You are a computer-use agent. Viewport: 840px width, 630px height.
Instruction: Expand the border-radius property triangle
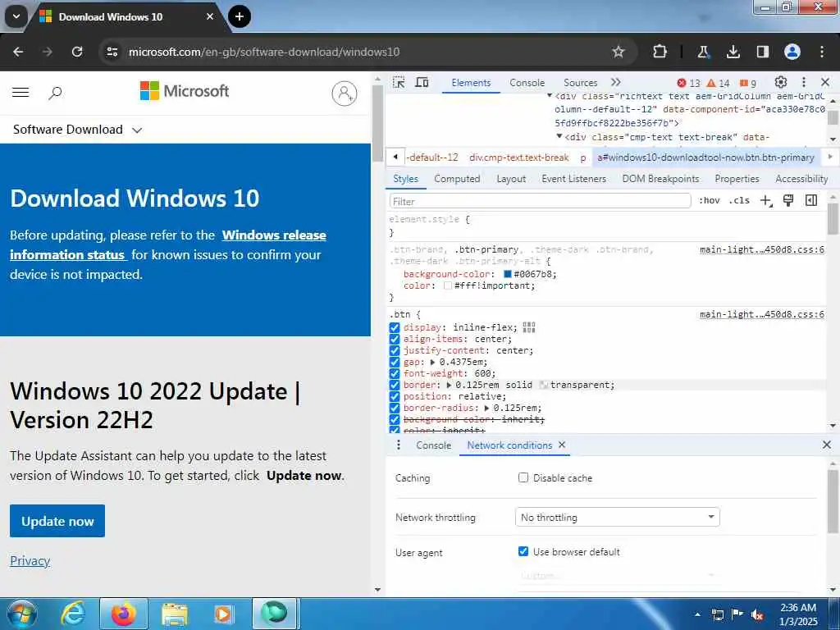pos(486,409)
